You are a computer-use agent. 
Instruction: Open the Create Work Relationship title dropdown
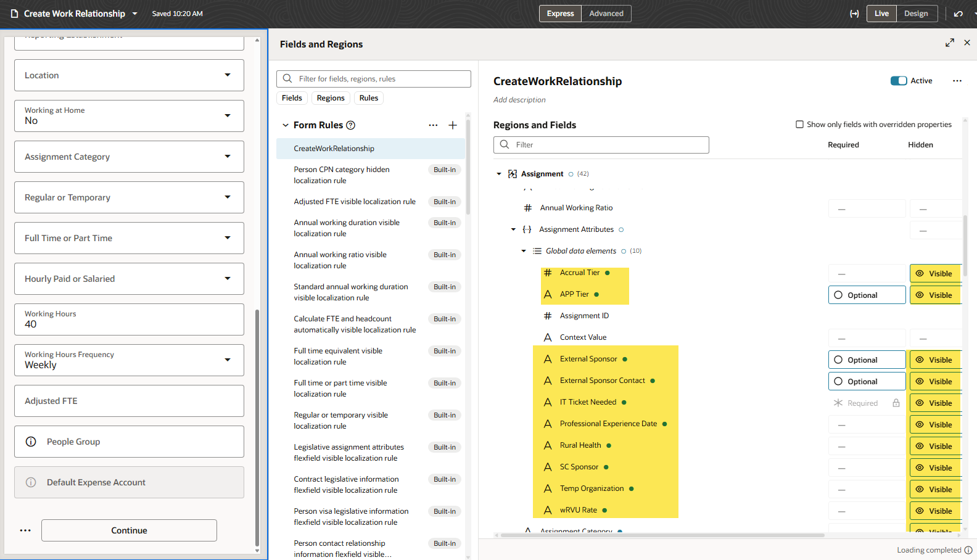coord(135,14)
